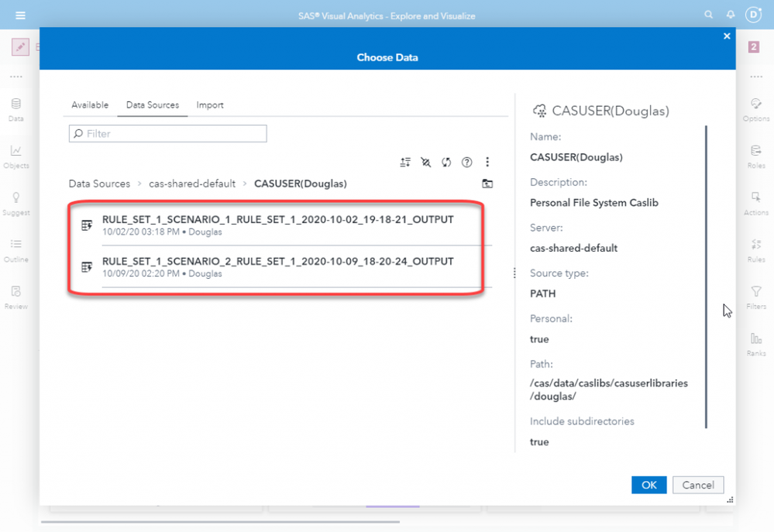Screen dimensions: 774x532
Task: Select the Data Sources tab
Action: pyautogui.click(x=153, y=105)
